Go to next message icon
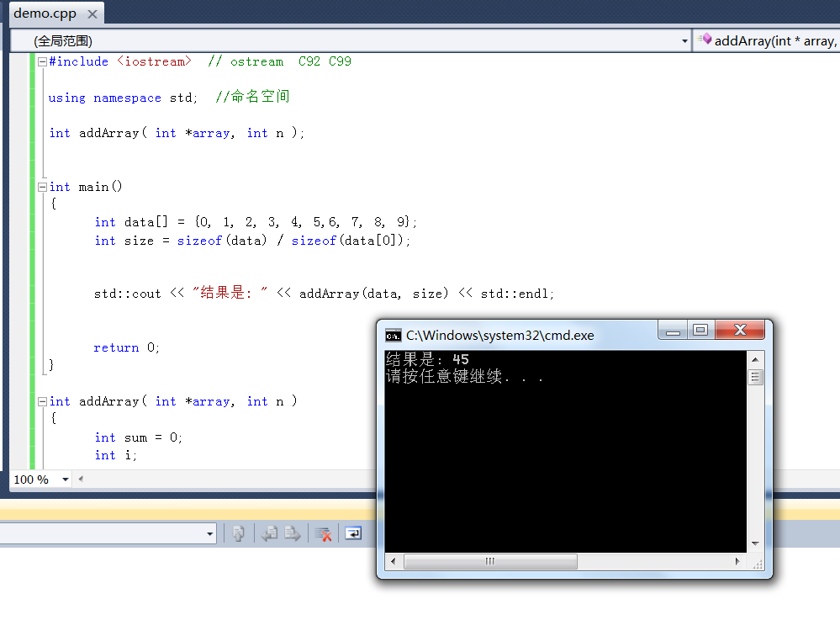The height and width of the screenshot is (620, 840). tap(293, 533)
